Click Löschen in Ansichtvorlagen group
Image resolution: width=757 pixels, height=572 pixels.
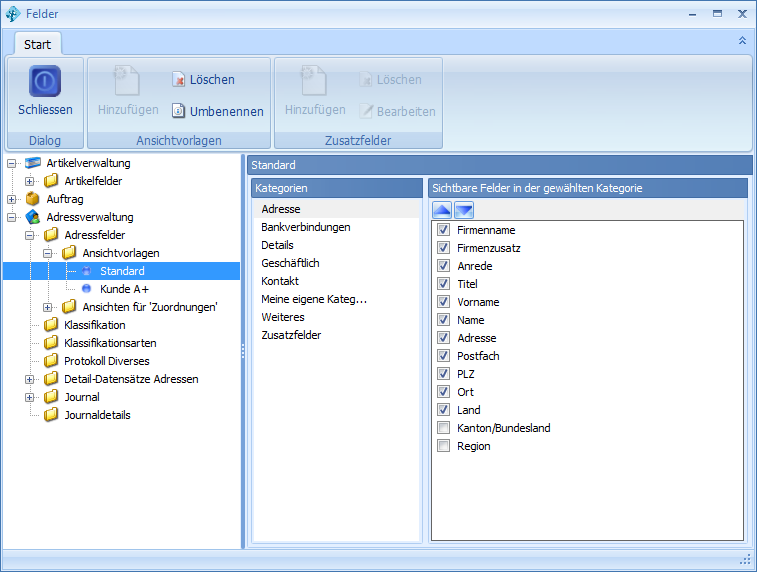203,80
